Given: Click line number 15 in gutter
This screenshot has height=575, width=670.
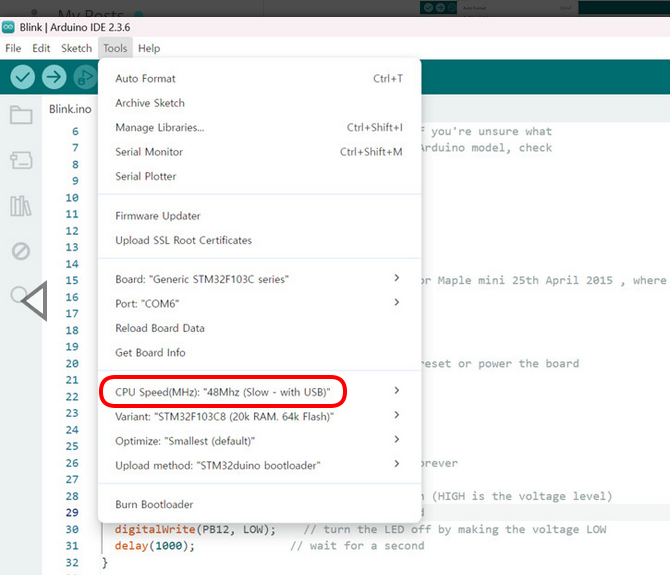Looking at the screenshot, I should (72, 280).
